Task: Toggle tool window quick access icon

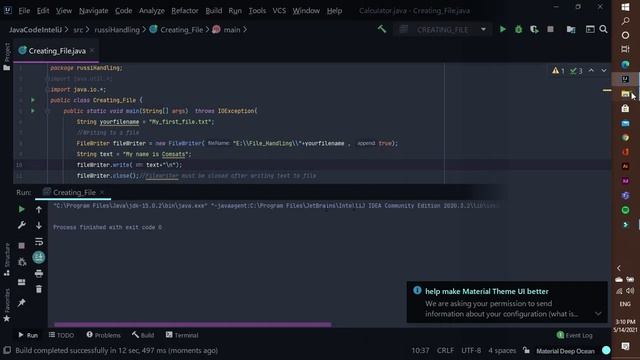Action: click(x=7, y=351)
